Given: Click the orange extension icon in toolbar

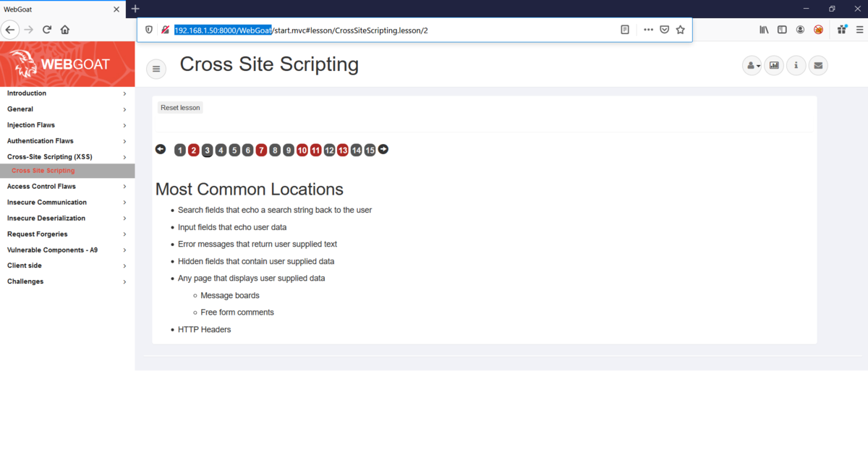Looking at the screenshot, I should click(818, 30).
